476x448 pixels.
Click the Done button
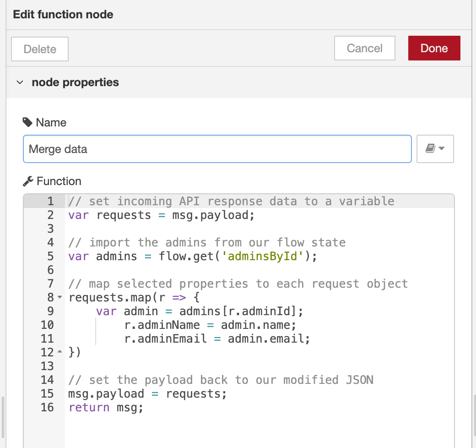pyautogui.click(x=434, y=48)
